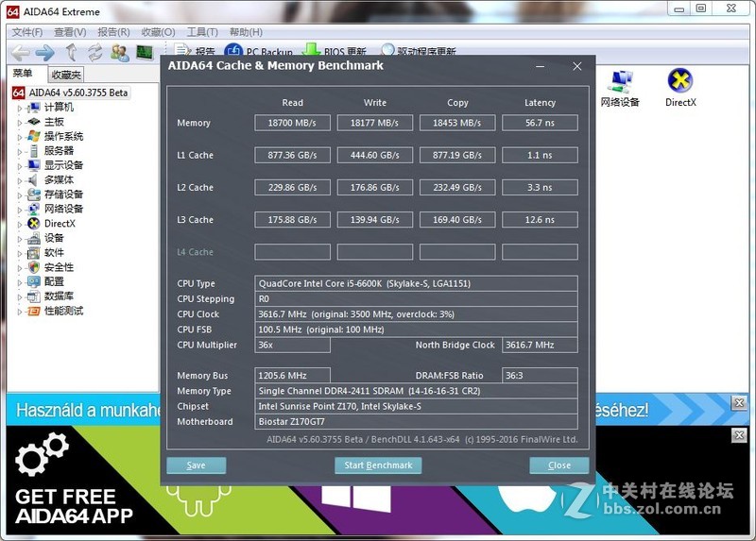
Task: Close the blue Hungarian ad banner
Action: [739, 403]
